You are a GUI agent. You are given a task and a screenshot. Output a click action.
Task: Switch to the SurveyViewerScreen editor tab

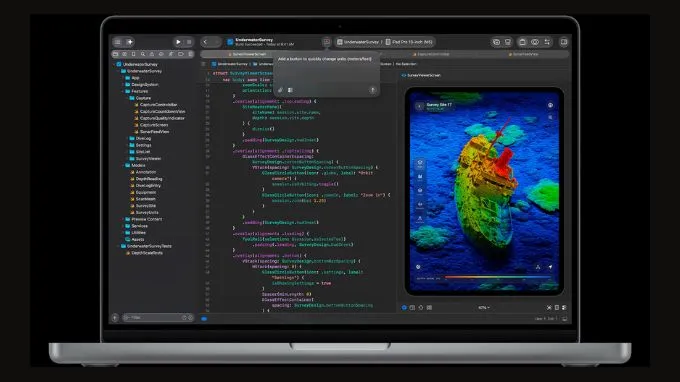[x=247, y=54]
